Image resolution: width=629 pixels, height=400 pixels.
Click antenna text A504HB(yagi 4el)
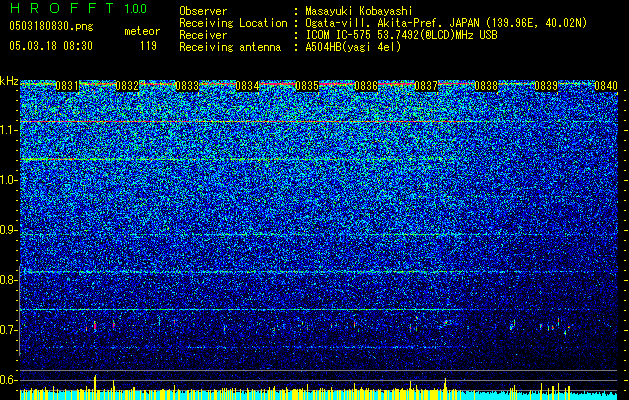[x=353, y=47]
